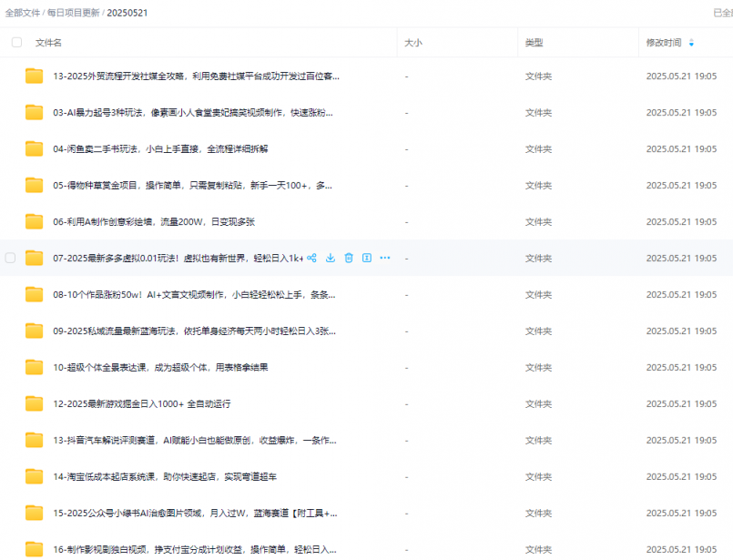The width and height of the screenshot is (733, 560).
Task: Open folder 12-2025最新游戏掘金日入1000+
Action: (141, 403)
